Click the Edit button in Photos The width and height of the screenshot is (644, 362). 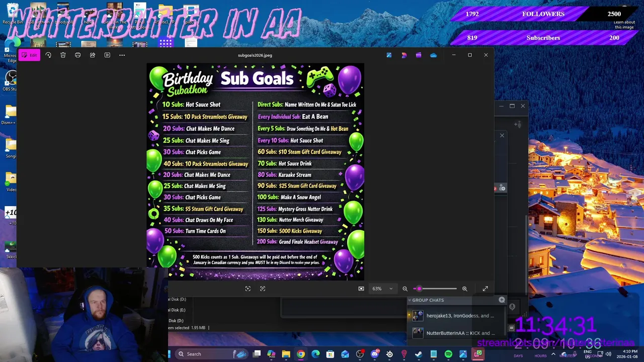29,55
